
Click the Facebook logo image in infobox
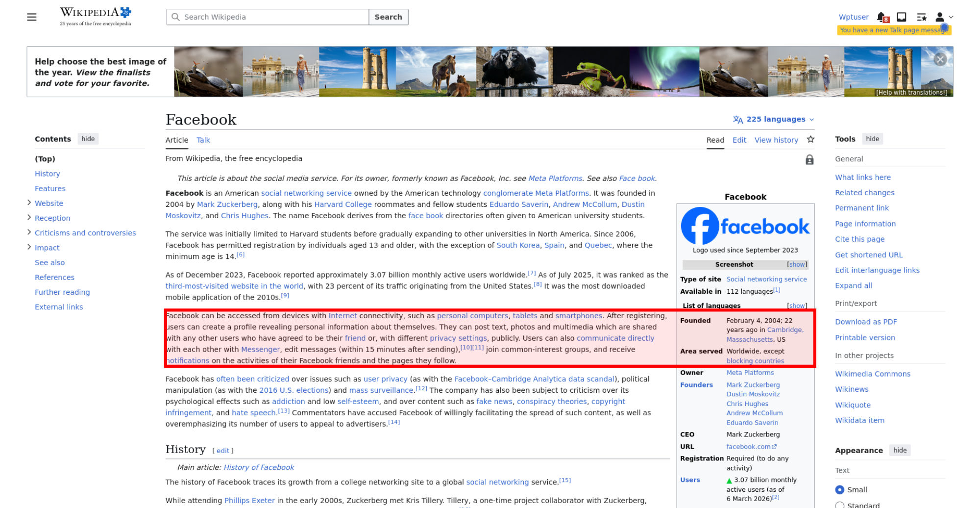pyautogui.click(x=745, y=226)
